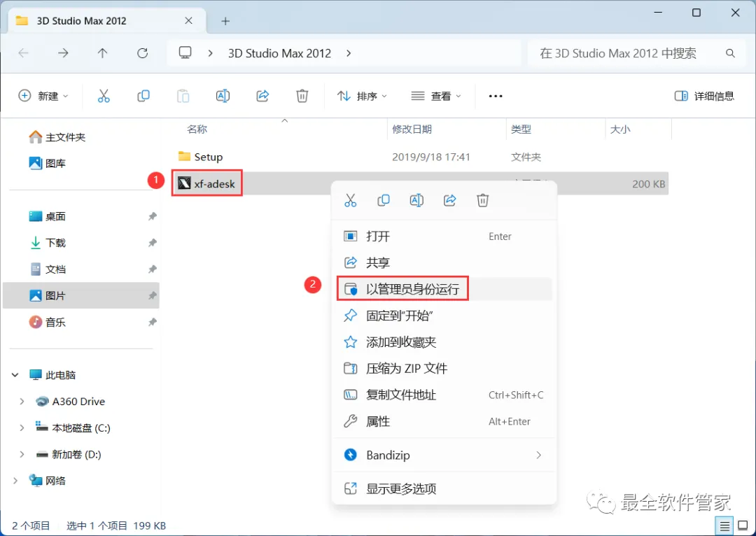Screen dimensions: 756x536
Task: Open 桌面 in the sidebar
Action: (48, 216)
